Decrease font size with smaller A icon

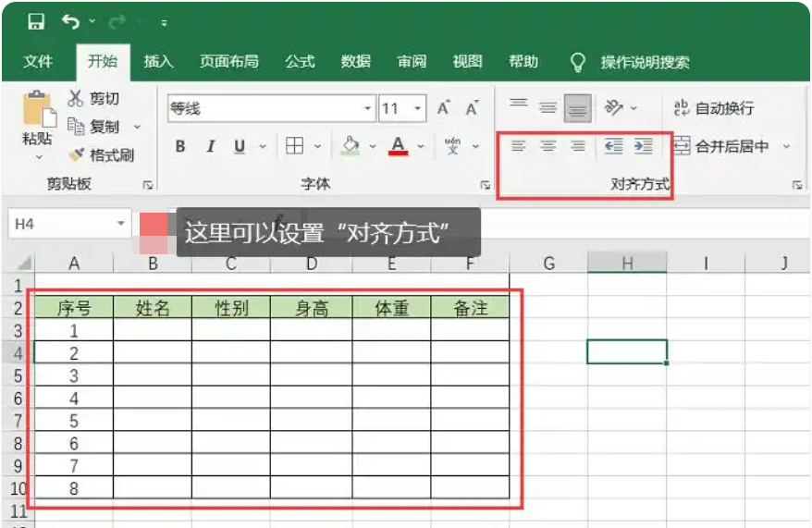click(472, 108)
